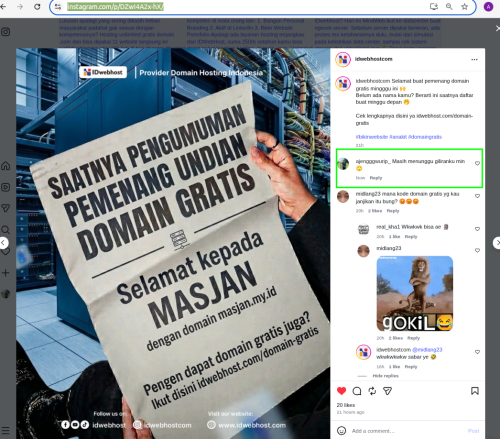
Task: Open ajengggwurip_ commenter avatar
Action: click(343, 164)
